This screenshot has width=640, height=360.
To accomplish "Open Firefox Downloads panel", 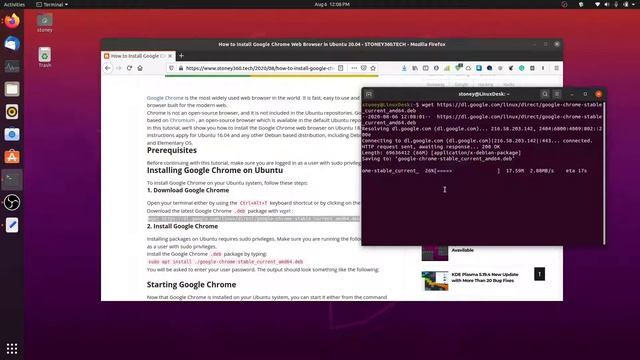I will click(x=404, y=68).
